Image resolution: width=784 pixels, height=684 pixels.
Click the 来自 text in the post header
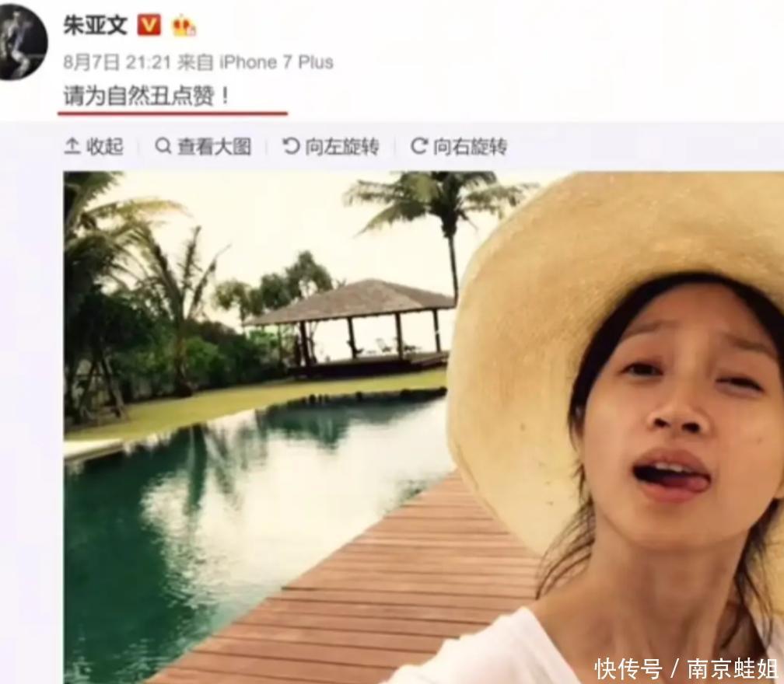click(195, 62)
